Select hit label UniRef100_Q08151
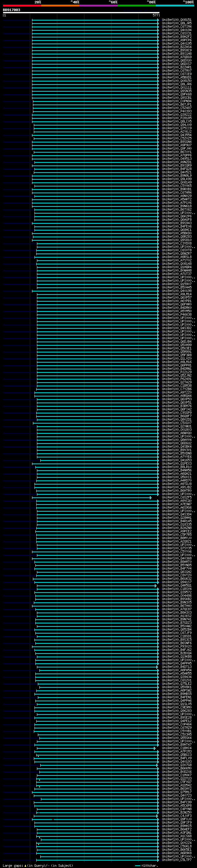Screen dimensions: 197x868 (x=177, y=20)
